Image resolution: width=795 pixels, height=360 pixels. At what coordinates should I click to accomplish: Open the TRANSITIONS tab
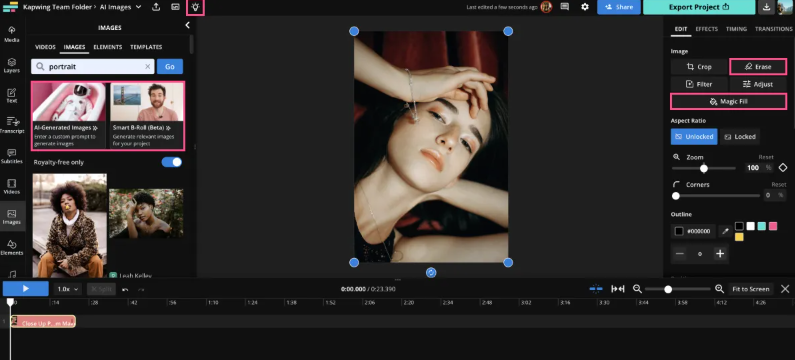click(x=773, y=29)
